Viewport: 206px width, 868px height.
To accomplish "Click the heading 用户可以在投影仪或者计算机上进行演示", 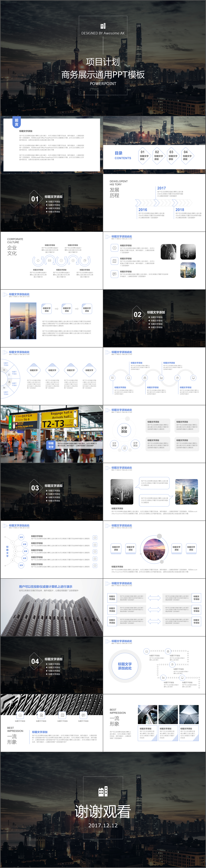I will click(x=45, y=587).
